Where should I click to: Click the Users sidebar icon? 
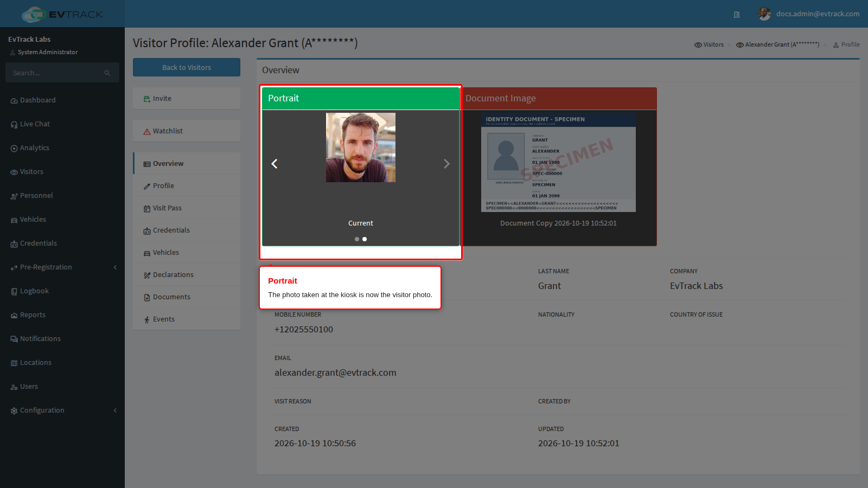[14, 387]
